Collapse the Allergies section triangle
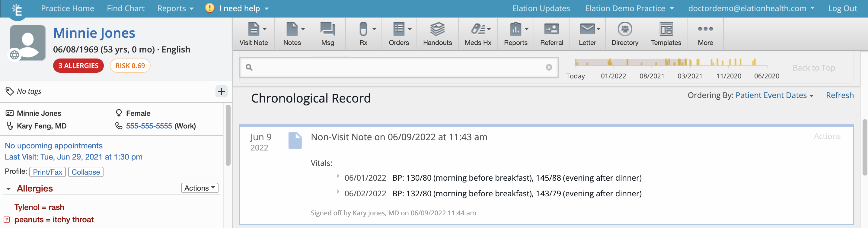 click(8, 189)
